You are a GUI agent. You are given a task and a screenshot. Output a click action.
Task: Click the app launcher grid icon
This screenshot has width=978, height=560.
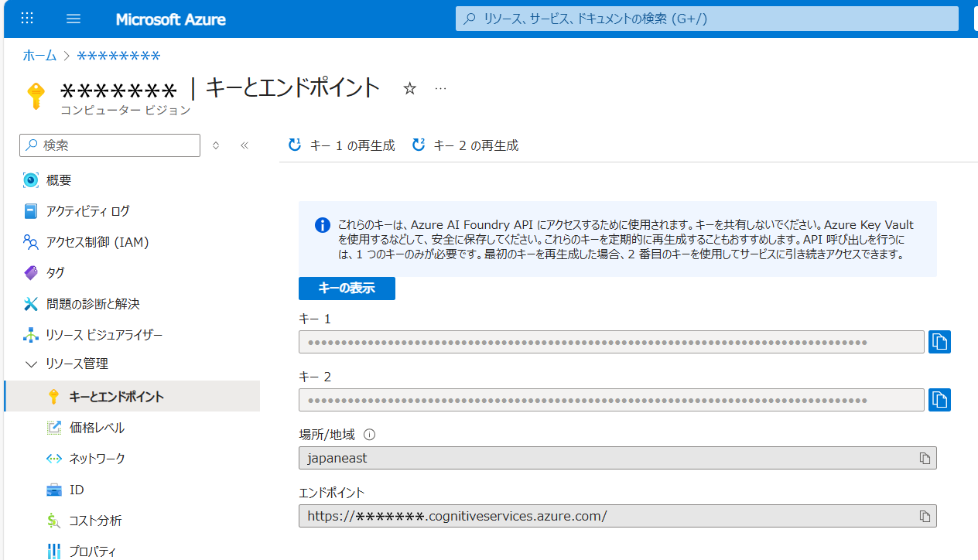click(x=27, y=19)
